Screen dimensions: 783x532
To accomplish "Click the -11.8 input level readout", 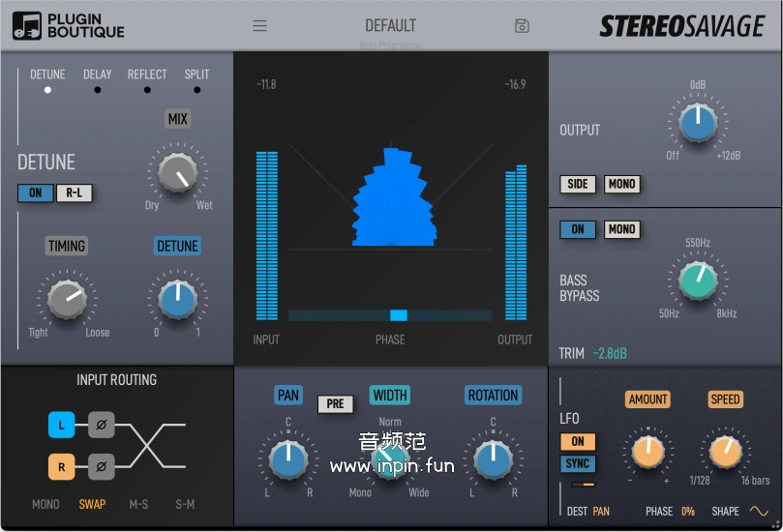I will (266, 84).
